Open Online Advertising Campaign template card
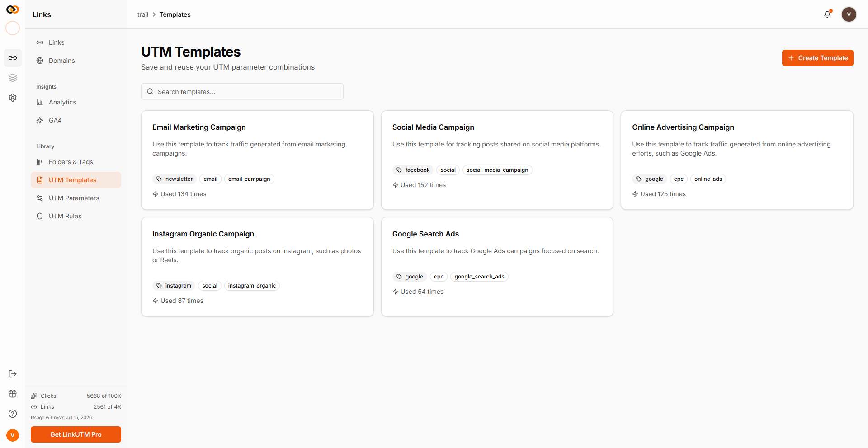This screenshot has height=448, width=868. (737, 160)
